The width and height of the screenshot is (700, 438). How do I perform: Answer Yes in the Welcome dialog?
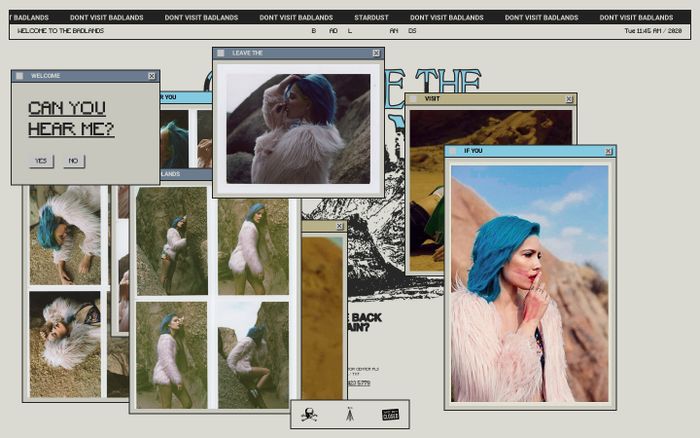pyautogui.click(x=41, y=161)
